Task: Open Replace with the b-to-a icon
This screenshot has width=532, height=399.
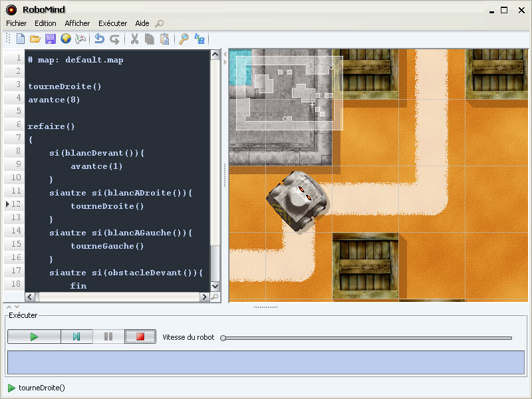Action: click(x=199, y=39)
